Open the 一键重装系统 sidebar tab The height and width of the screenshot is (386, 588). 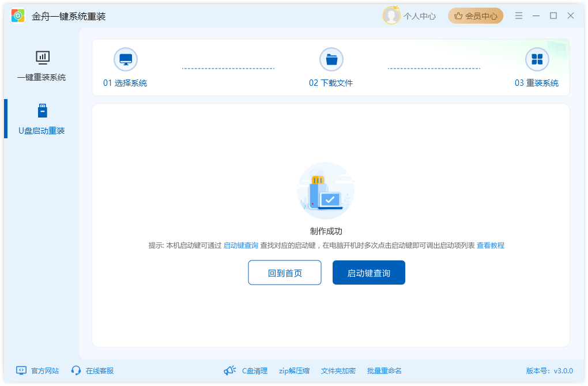(42, 67)
